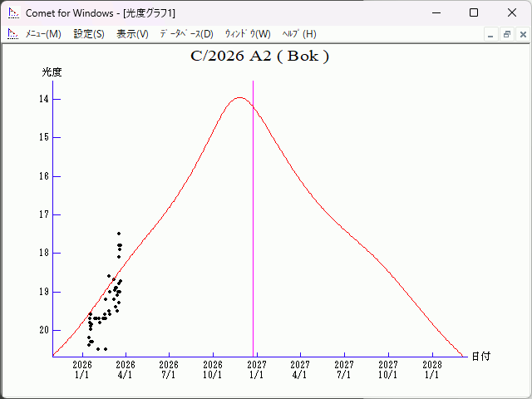Open the データベース(D) database menu

186,34
